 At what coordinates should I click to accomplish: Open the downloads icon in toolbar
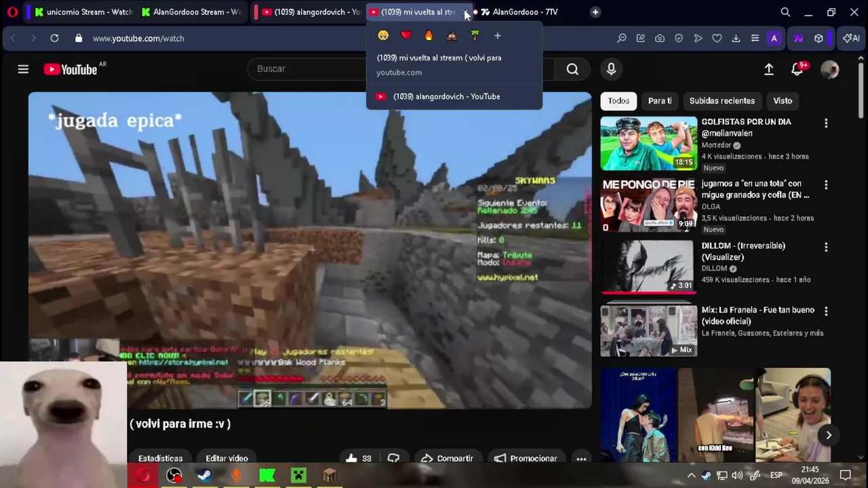pyautogui.click(x=736, y=39)
